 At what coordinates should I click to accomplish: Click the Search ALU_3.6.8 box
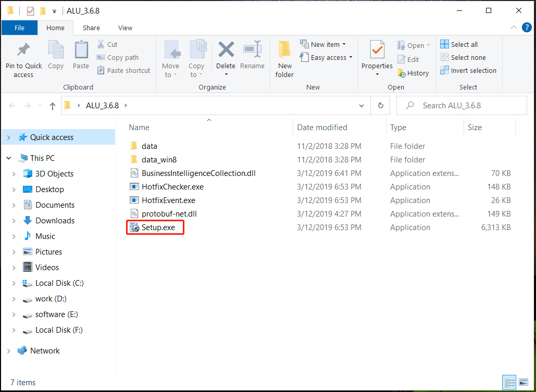462,106
